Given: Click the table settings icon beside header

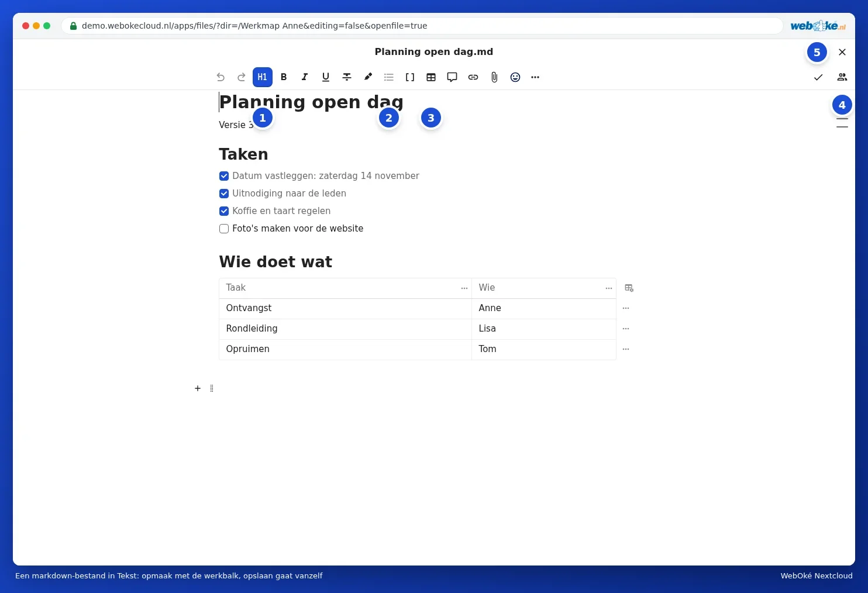Looking at the screenshot, I should click(x=629, y=288).
